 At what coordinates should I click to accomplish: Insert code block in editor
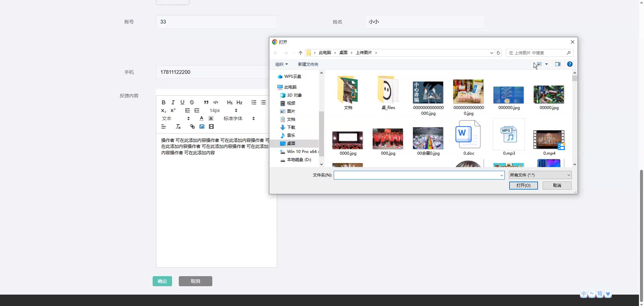coord(216,102)
